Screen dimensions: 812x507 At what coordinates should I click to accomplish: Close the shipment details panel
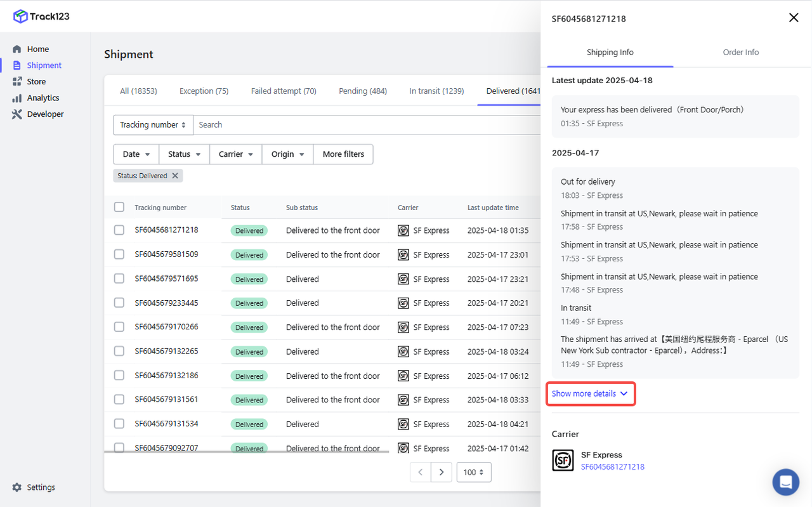(793, 18)
